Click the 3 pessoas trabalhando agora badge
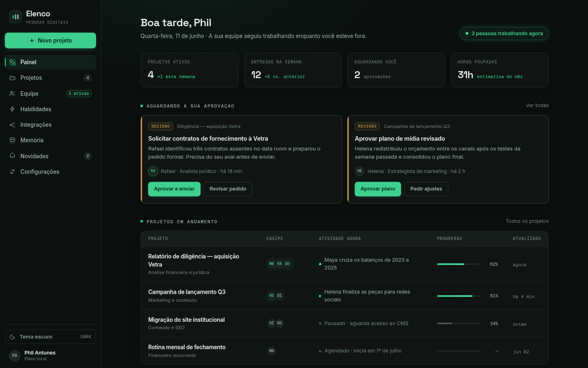The height and width of the screenshot is (368, 588). point(504,34)
